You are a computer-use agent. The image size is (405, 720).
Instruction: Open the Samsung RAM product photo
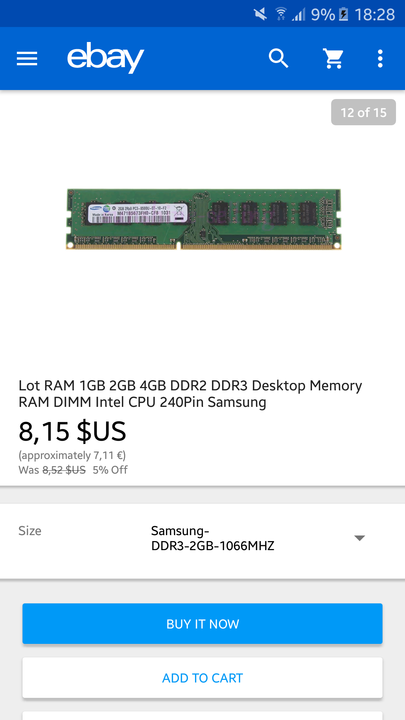(203, 219)
